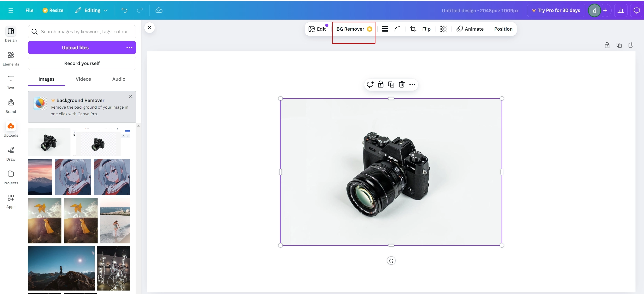Delete image with the trash icon

(402, 85)
